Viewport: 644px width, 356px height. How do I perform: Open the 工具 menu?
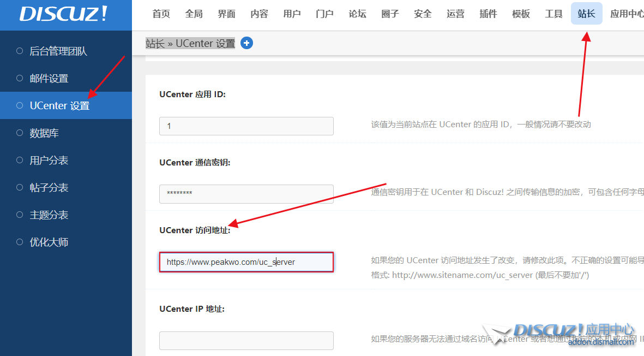coord(554,14)
